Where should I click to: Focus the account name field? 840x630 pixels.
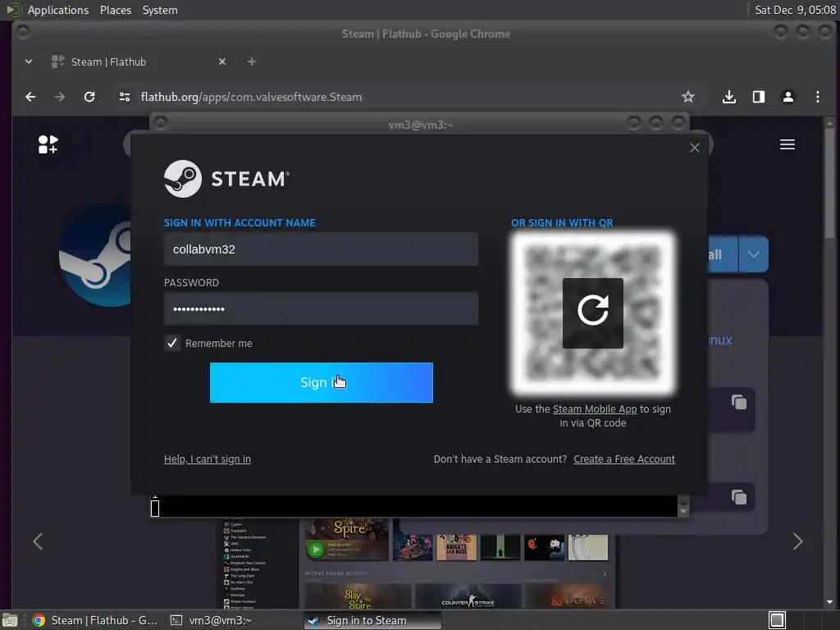click(321, 249)
